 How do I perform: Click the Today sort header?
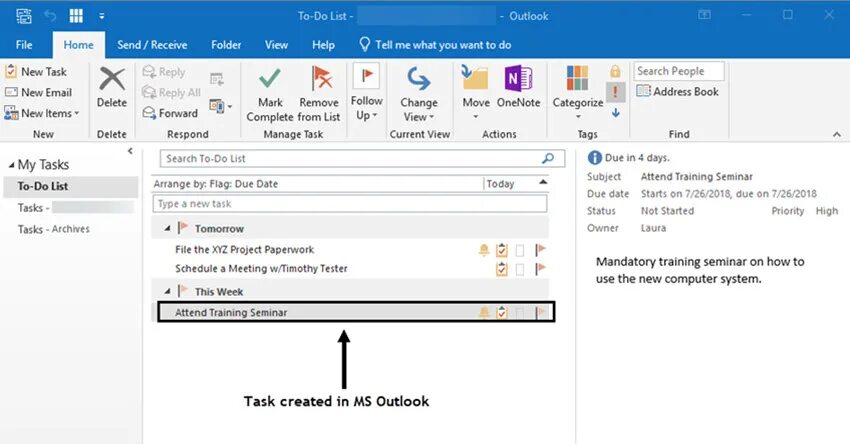click(500, 184)
